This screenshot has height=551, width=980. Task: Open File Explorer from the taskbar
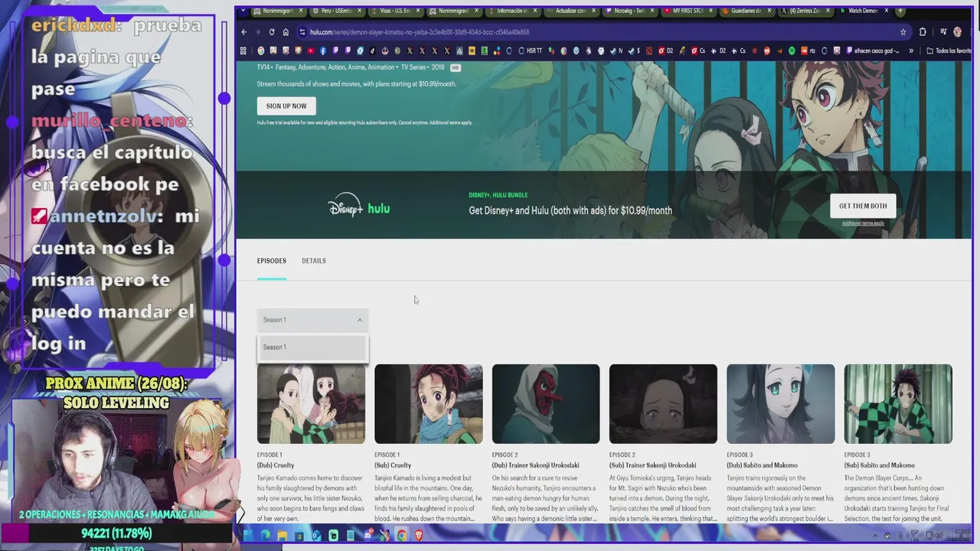pyautogui.click(x=282, y=536)
